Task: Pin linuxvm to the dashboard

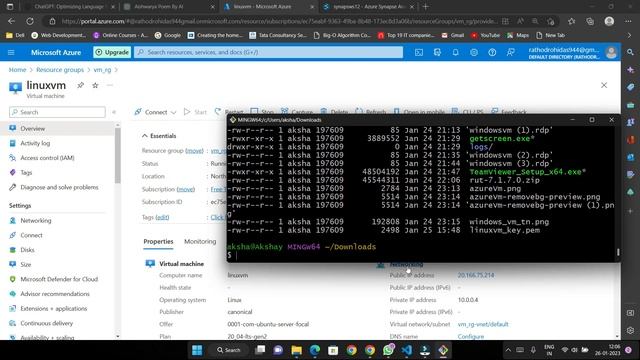Action: tap(80, 85)
